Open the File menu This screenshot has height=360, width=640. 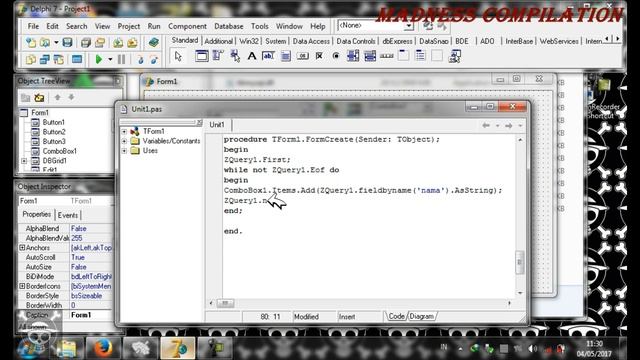[33, 26]
